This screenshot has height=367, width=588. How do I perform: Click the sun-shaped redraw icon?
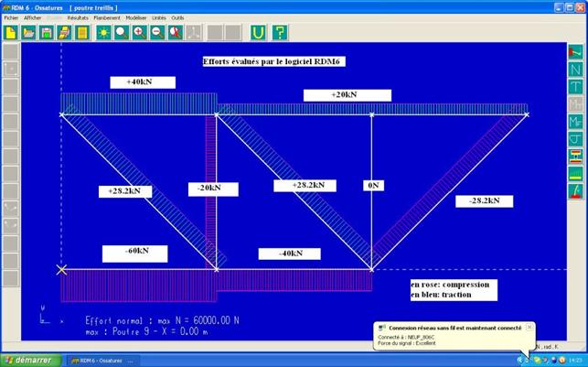(x=103, y=32)
